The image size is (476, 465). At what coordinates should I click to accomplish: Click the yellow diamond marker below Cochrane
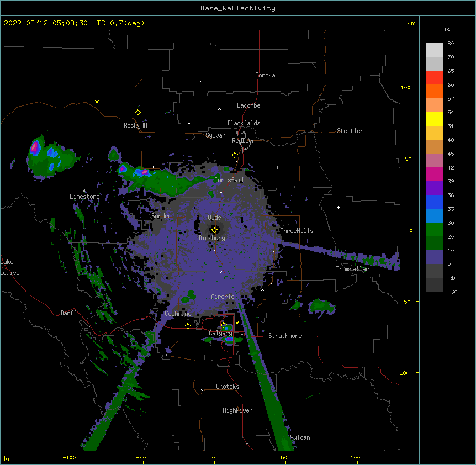pyautogui.click(x=188, y=326)
